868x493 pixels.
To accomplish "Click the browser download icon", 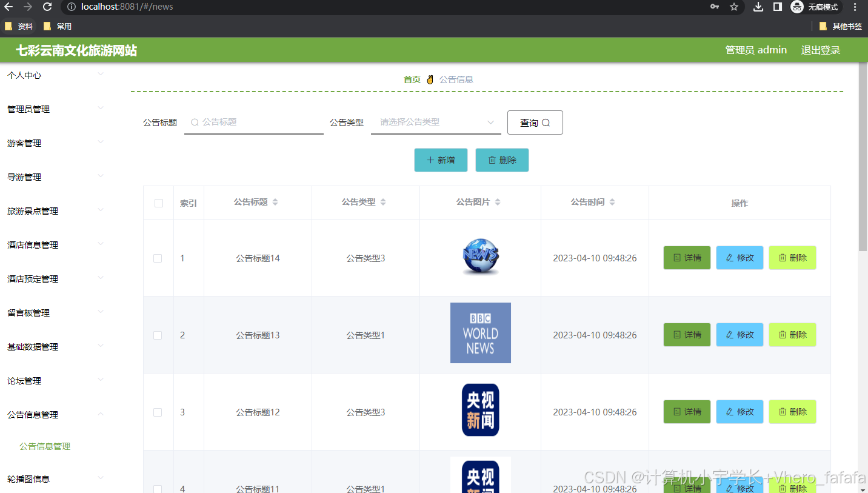I will (758, 8).
